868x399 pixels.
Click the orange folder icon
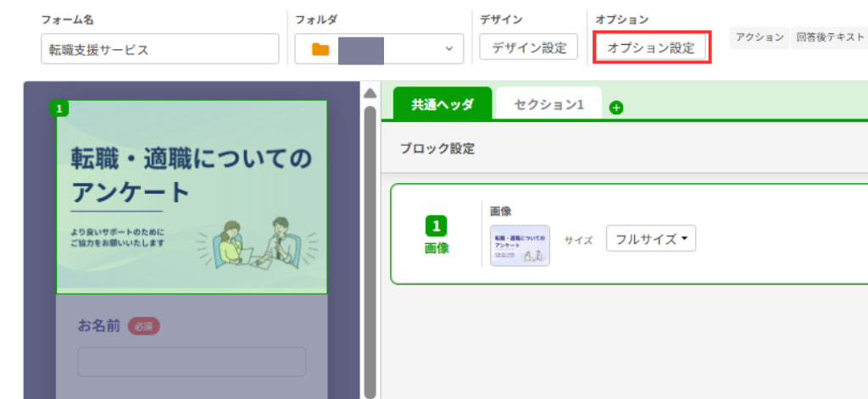click(x=320, y=49)
